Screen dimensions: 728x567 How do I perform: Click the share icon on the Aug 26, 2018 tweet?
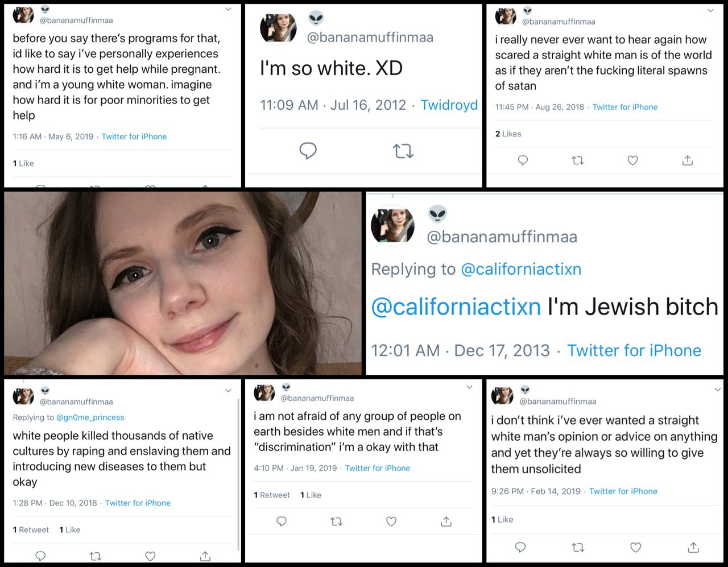tap(688, 160)
